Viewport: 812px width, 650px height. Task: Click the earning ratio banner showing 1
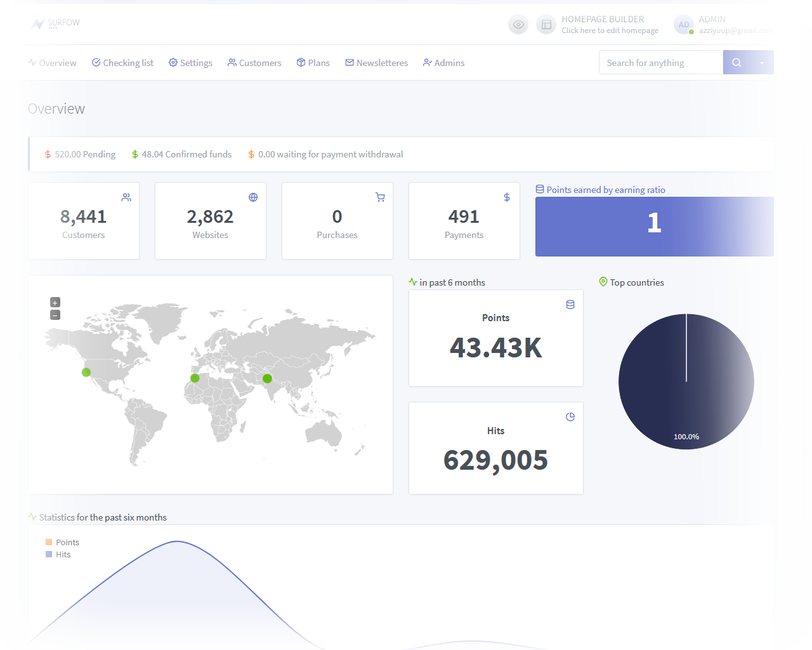click(x=655, y=227)
